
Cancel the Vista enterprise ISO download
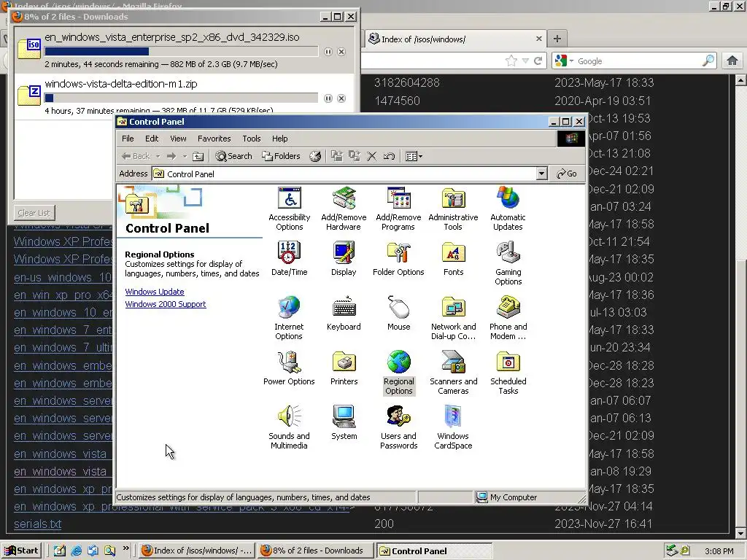coord(341,52)
